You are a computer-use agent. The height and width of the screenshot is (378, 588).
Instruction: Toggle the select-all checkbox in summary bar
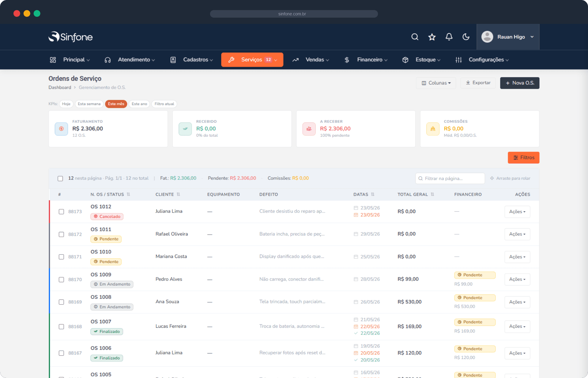pos(60,178)
